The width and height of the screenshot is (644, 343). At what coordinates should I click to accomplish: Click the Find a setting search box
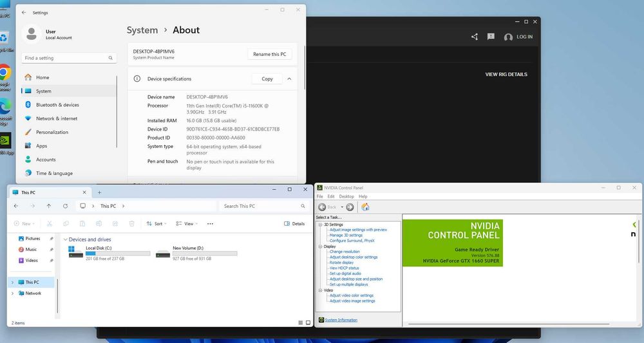[x=69, y=58]
